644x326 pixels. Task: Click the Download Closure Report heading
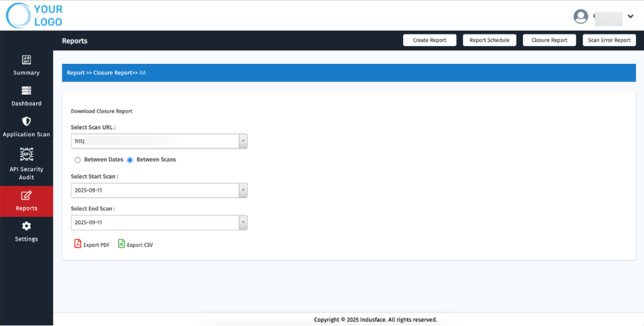tap(101, 111)
